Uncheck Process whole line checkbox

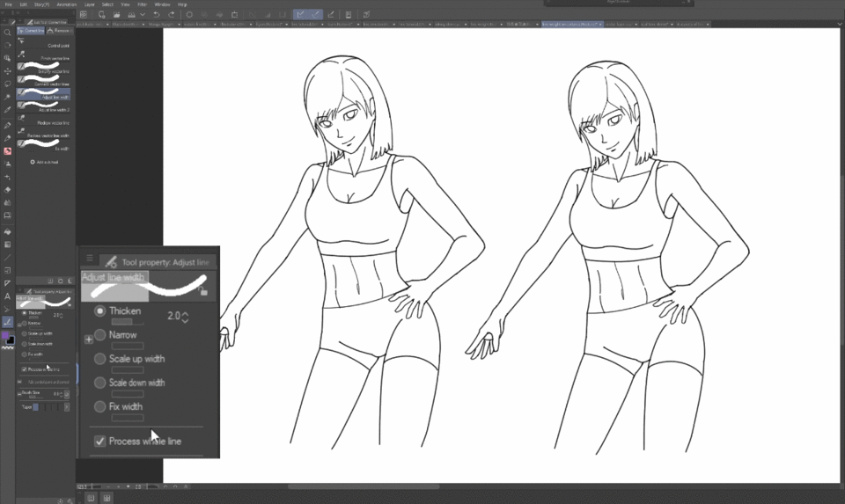tap(100, 441)
